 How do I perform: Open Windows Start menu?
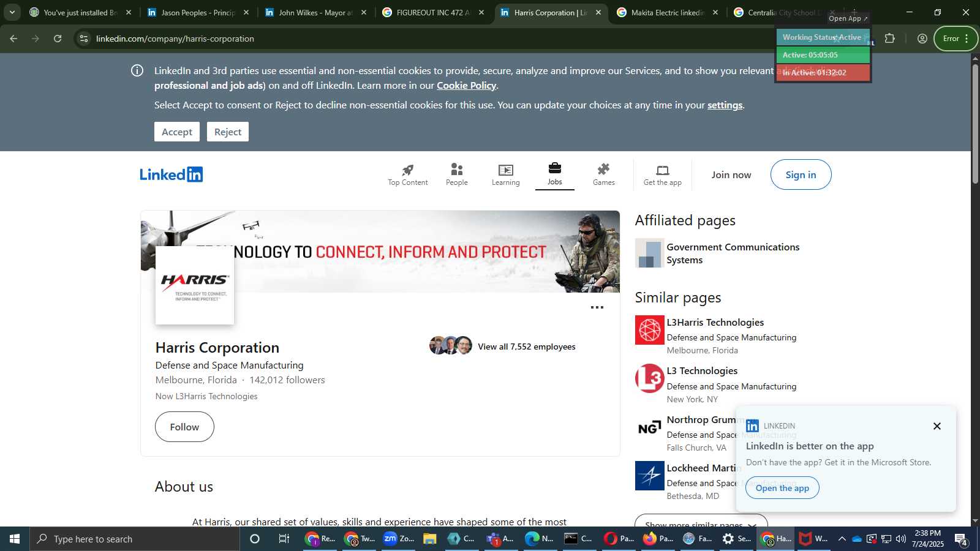pyautogui.click(x=15, y=539)
